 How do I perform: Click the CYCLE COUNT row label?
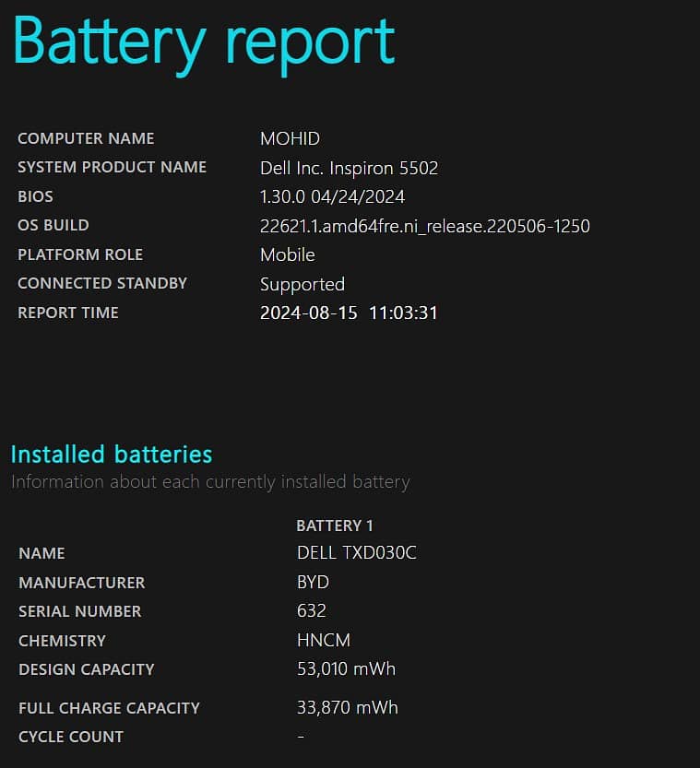70,737
